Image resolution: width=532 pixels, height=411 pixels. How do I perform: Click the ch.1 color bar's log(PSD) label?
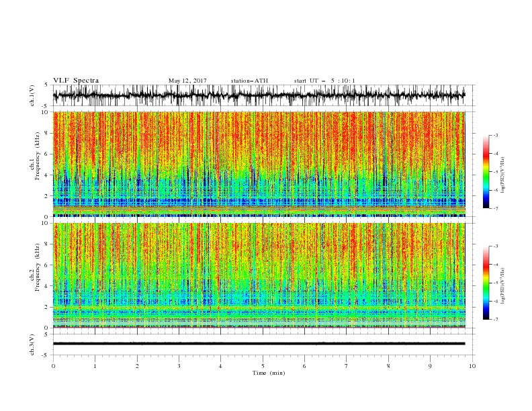[502, 175]
